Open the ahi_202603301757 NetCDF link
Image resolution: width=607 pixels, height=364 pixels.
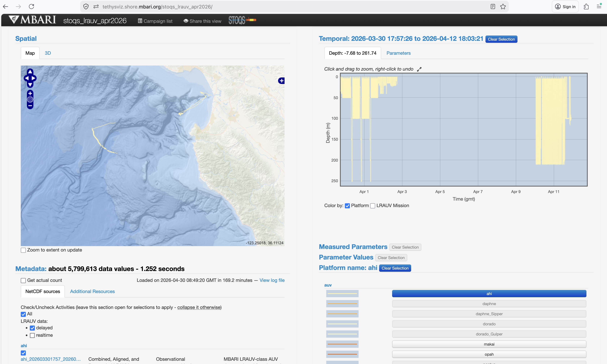point(51,359)
